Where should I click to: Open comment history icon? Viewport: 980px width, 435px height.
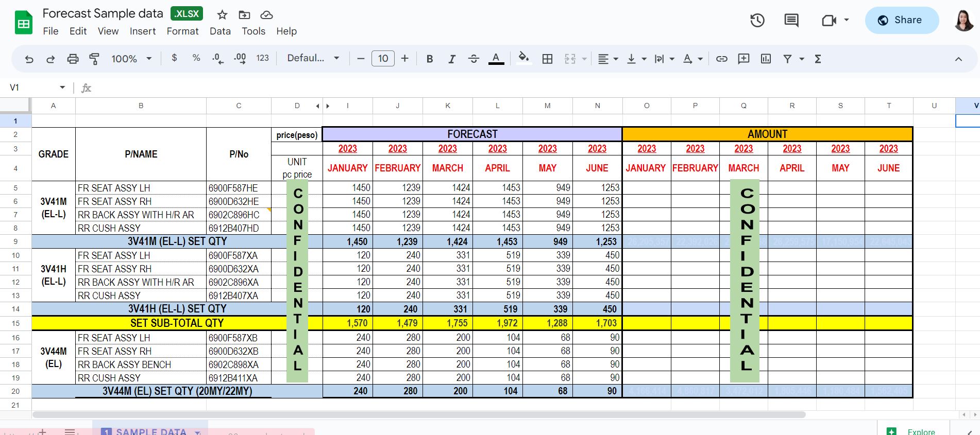coord(791,21)
